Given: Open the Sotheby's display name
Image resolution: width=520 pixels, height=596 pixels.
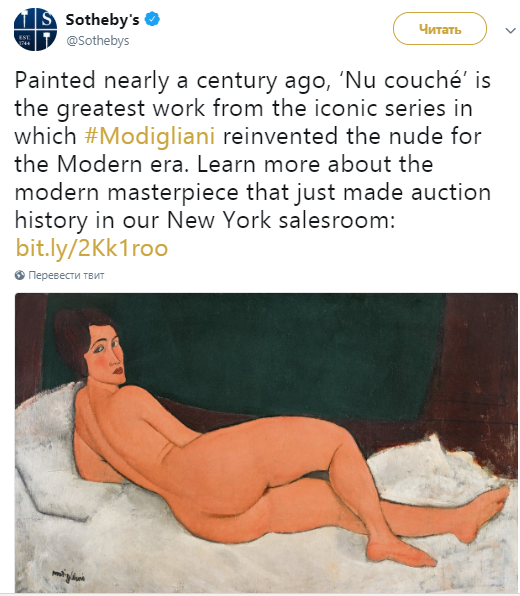Looking at the screenshot, I should tap(102, 20).
